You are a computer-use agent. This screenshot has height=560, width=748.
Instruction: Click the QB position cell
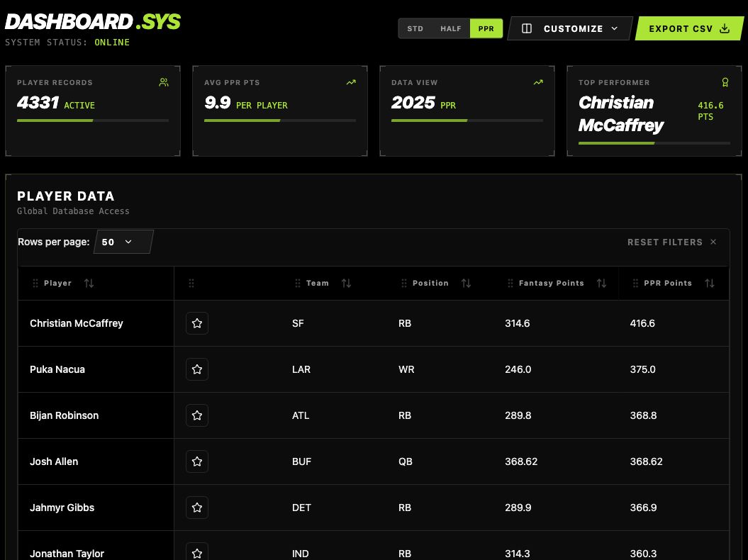tap(406, 461)
